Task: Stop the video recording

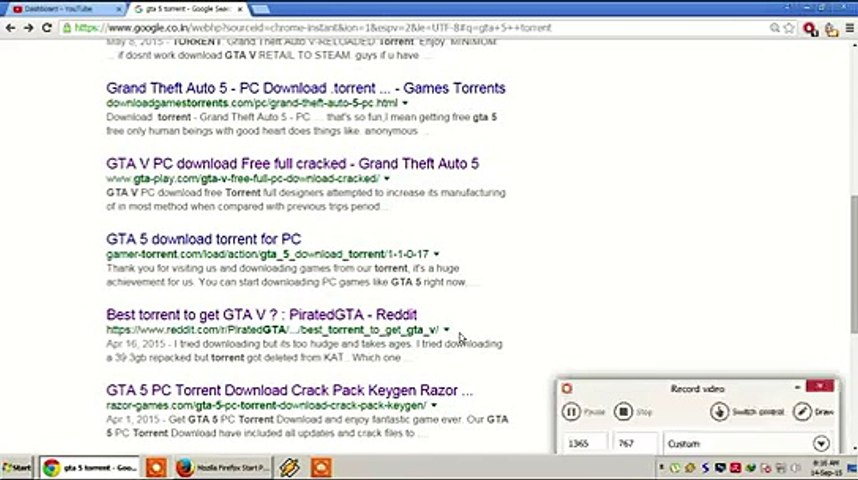Action: (x=623, y=412)
